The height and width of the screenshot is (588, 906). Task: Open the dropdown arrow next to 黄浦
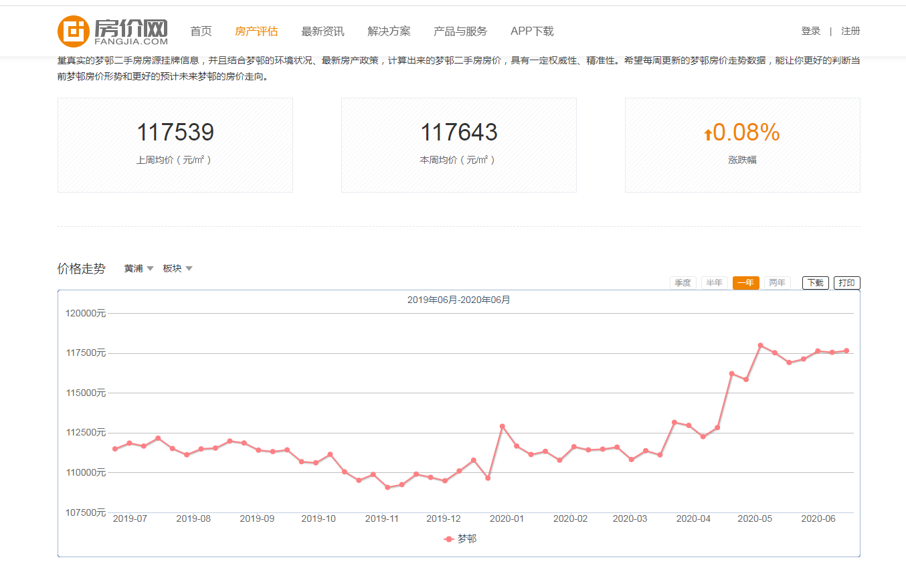tap(151, 268)
